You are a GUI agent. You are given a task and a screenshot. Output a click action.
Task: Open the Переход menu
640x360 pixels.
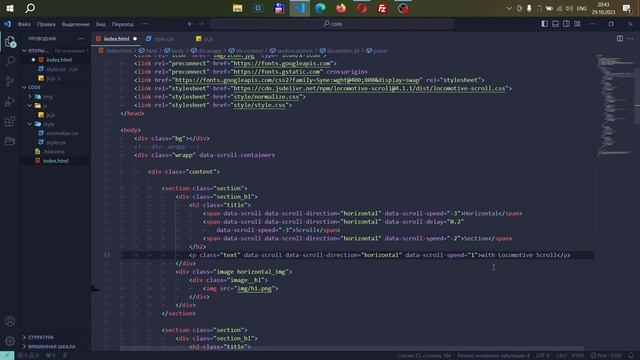tap(122, 24)
